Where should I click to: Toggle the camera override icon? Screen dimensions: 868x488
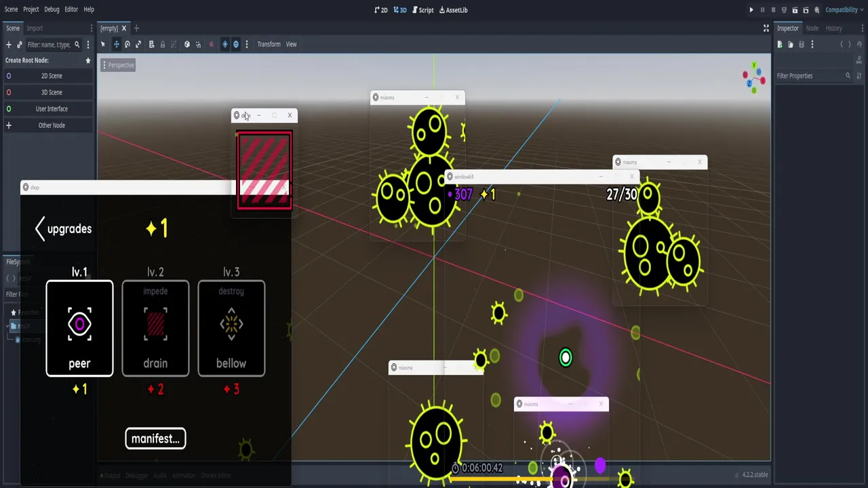[x=211, y=44]
